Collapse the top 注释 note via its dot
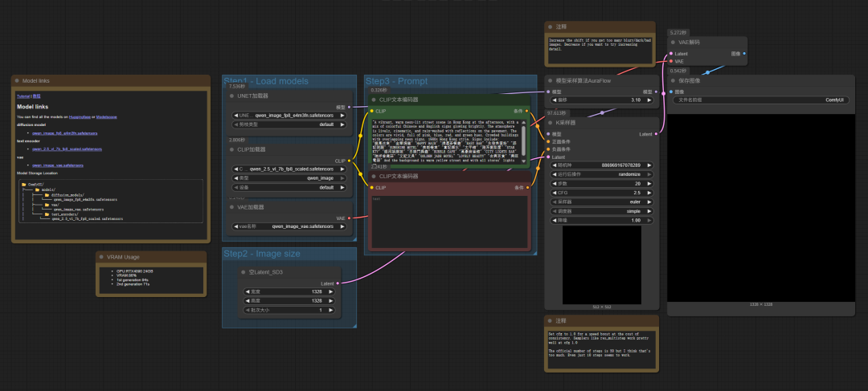The height and width of the screenshot is (391, 868). (x=551, y=26)
